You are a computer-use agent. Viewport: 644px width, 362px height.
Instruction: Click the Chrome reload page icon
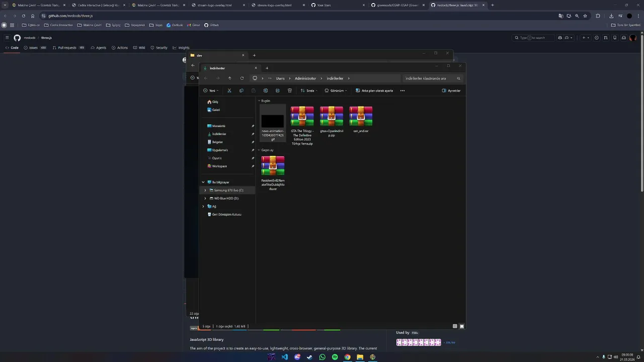pyautogui.click(x=23, y=16)
